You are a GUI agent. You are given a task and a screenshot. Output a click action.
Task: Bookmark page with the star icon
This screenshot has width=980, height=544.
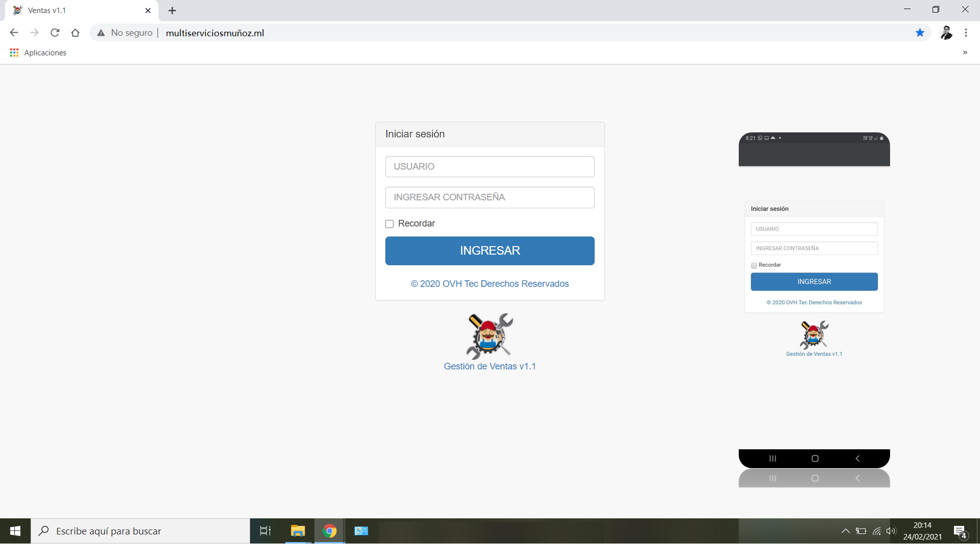tap(920, 33)
